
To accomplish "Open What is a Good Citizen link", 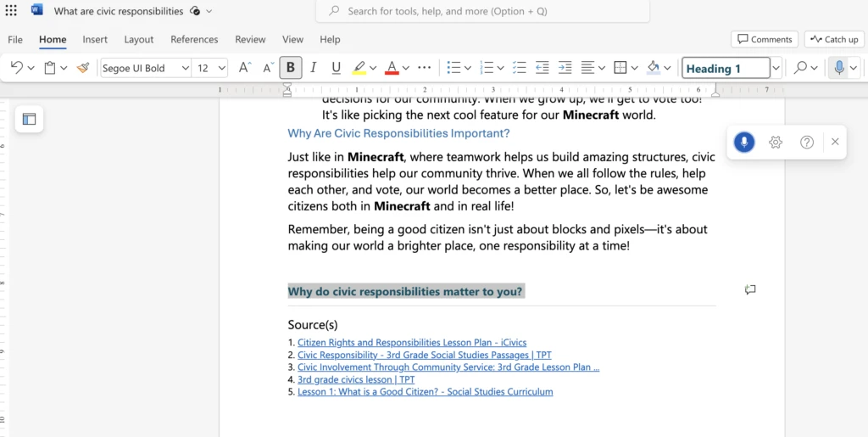I will point(426,391).
